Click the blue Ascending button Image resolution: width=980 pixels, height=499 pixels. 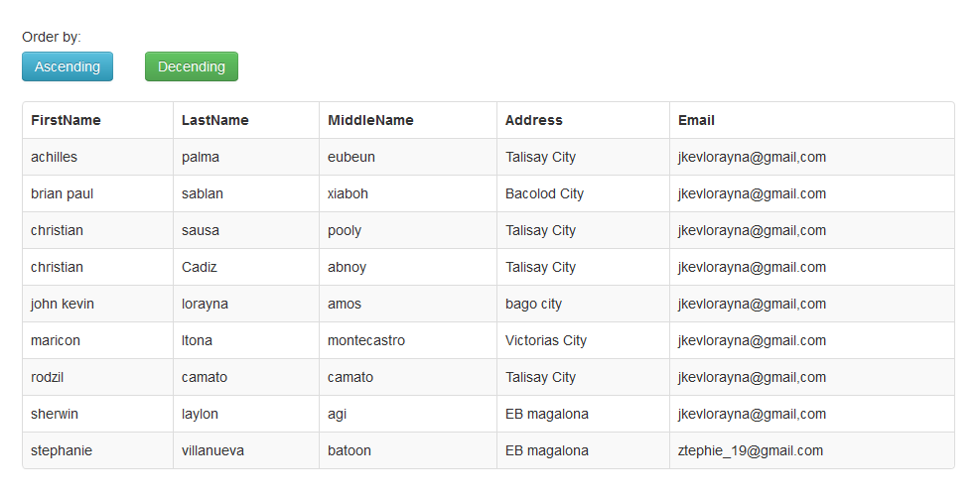tap(68, 66)
